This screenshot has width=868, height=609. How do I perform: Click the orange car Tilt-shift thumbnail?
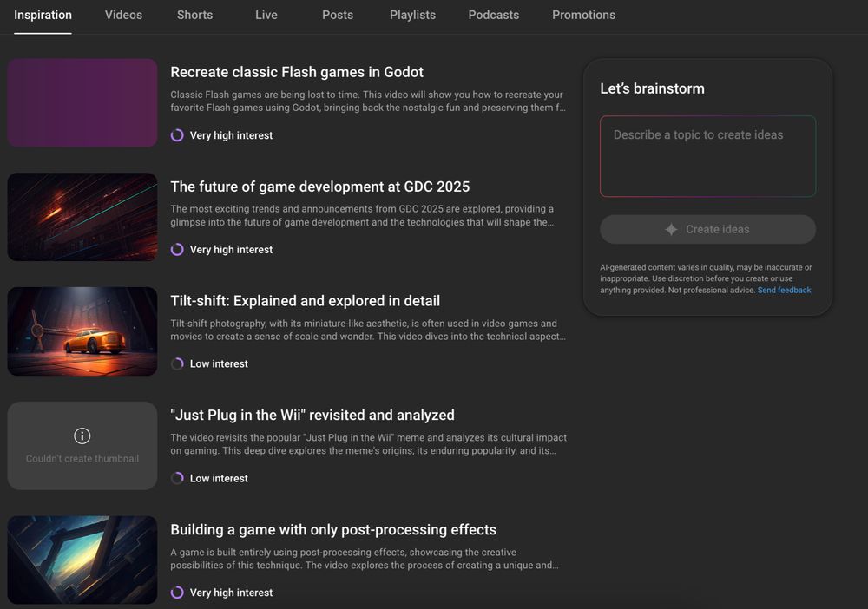point(82,331)
